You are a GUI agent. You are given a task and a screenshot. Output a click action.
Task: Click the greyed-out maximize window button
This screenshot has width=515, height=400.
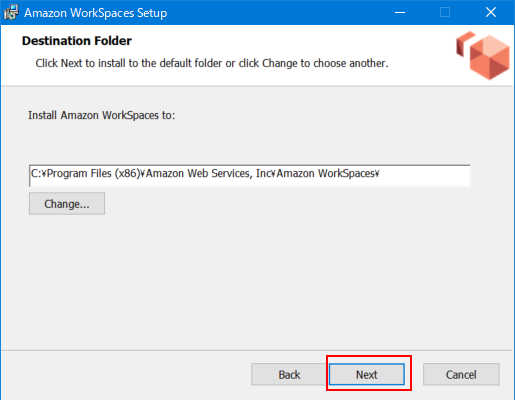coord(445,13)
